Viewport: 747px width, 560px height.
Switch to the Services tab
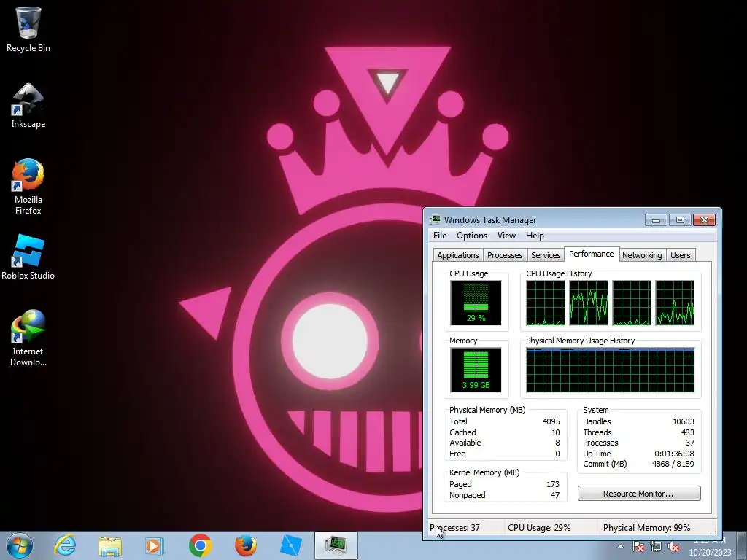[x=546, y=255]
